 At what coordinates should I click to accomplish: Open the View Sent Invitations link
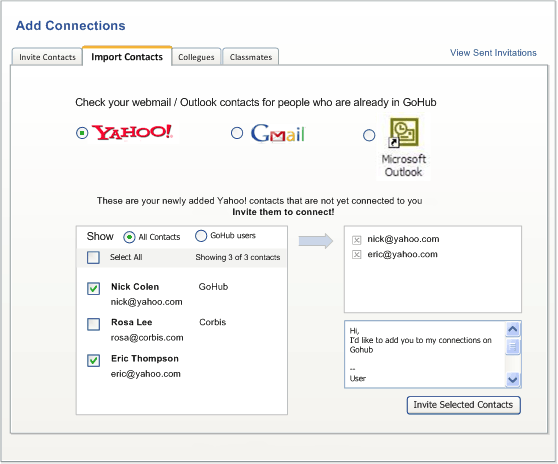[493, 53]
